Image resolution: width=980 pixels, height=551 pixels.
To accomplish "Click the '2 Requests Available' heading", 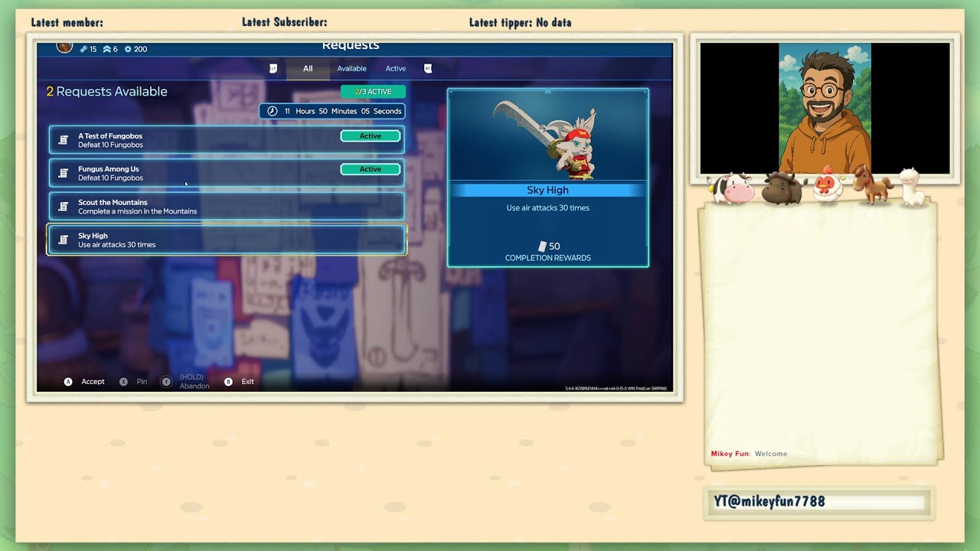I will pos(106,92).
